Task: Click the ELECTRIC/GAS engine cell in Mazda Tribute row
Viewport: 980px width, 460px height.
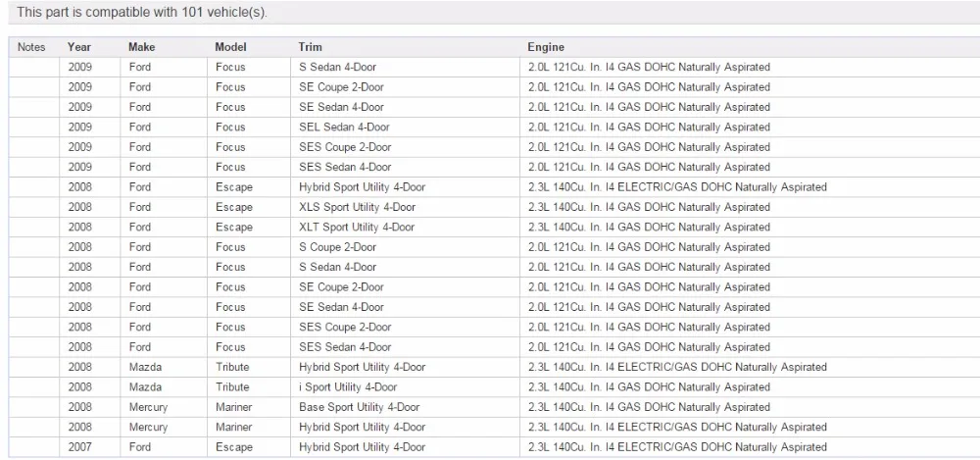Action: tap(677, 368)
